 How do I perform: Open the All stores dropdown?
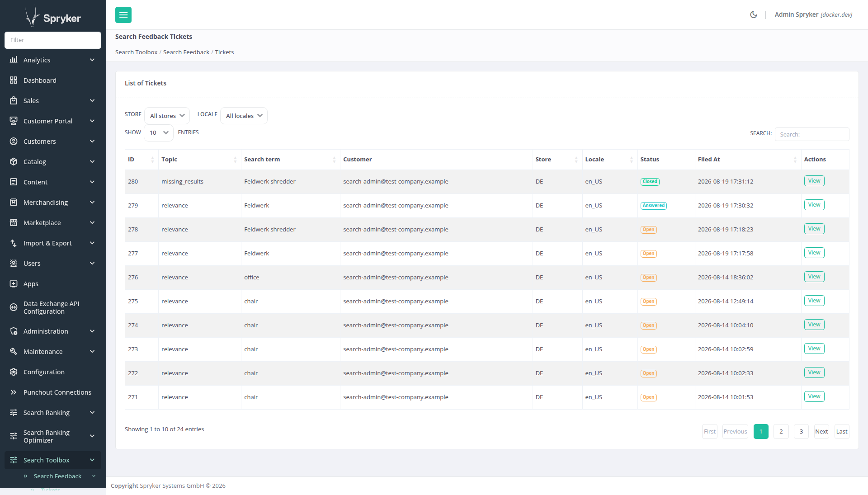167,116
